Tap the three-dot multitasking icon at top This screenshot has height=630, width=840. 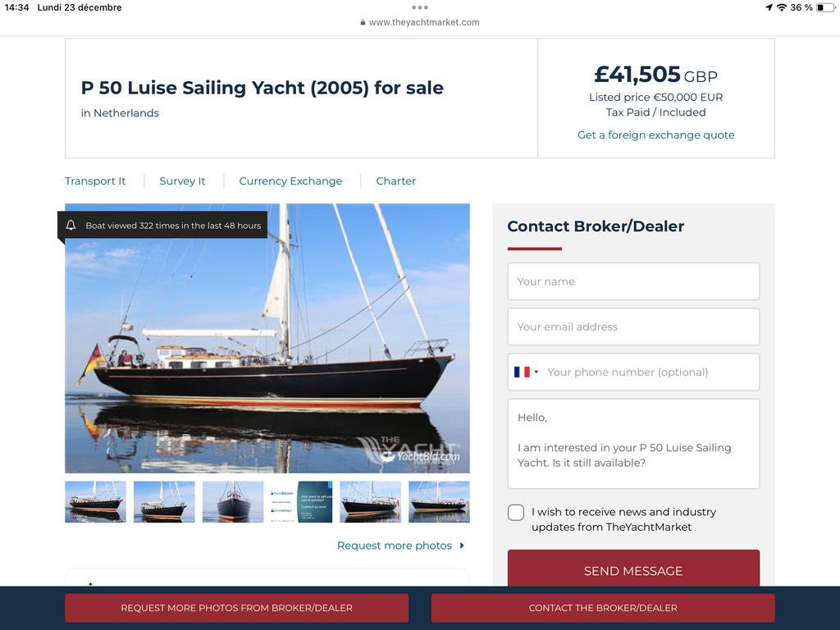[x=419, y=7]
